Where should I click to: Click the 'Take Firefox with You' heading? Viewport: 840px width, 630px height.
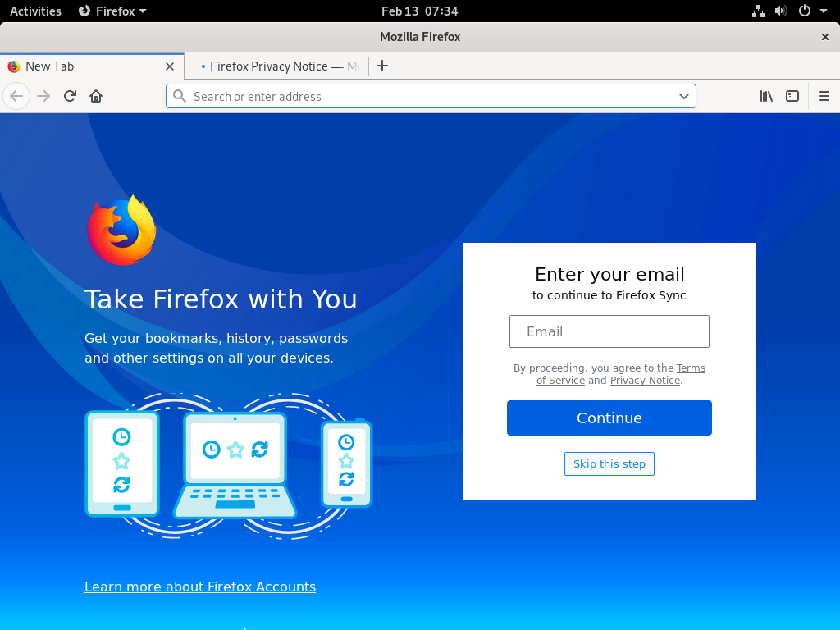[221, 299]
